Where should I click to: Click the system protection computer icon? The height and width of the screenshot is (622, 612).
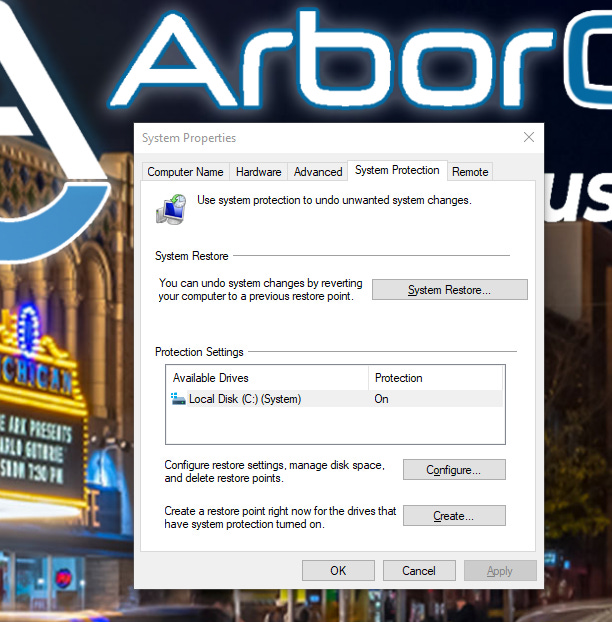pyautogui.click(x=171, y=209)
